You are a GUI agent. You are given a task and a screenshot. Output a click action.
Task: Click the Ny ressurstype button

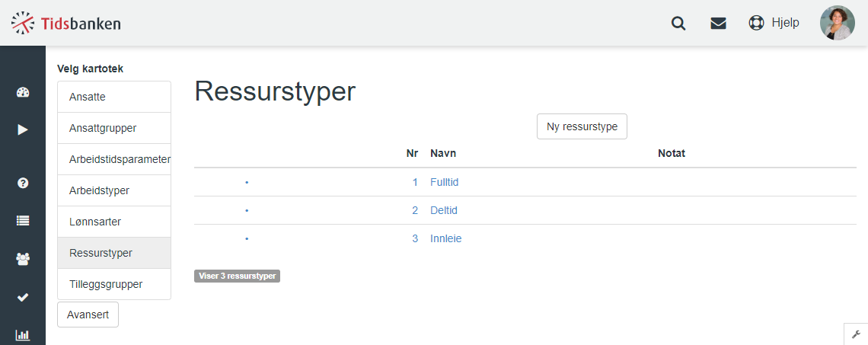582,127
